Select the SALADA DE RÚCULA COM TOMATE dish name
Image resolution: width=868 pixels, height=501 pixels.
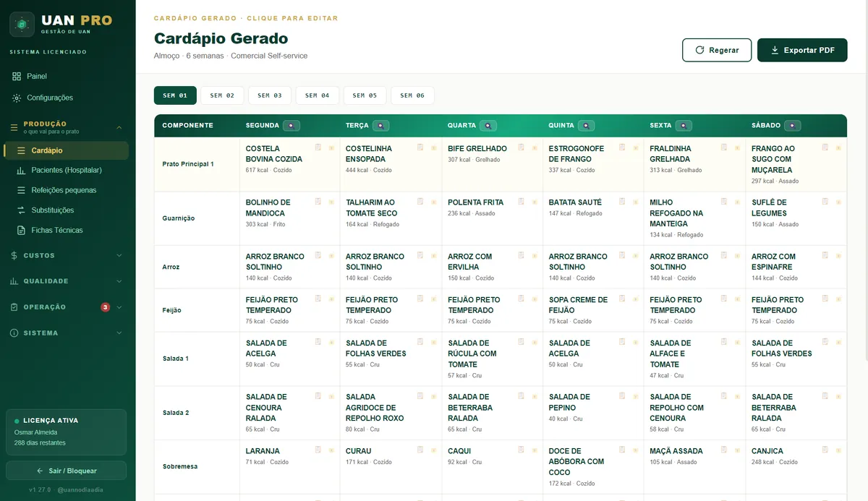pos(472,354)
